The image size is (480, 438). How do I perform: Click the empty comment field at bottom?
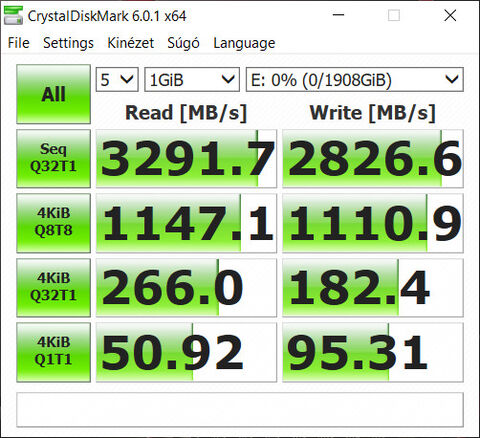point(240,410)
